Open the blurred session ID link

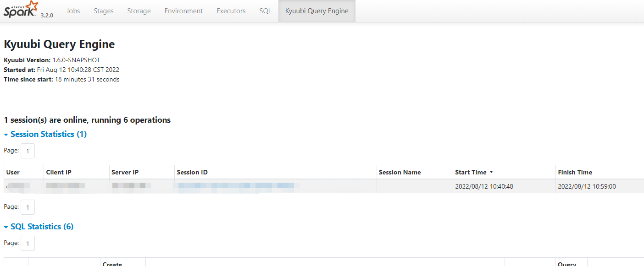point(236,186)
